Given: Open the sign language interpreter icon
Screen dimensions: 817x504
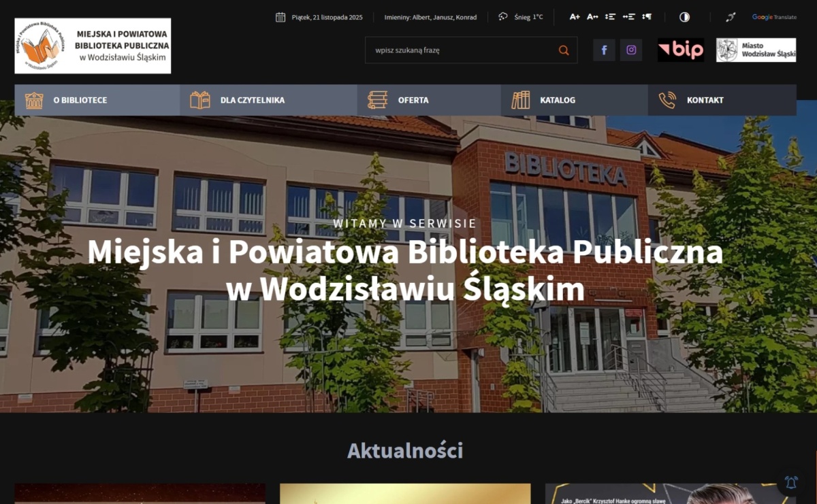Looking at the screenshot, I should (x=732, y=17).
